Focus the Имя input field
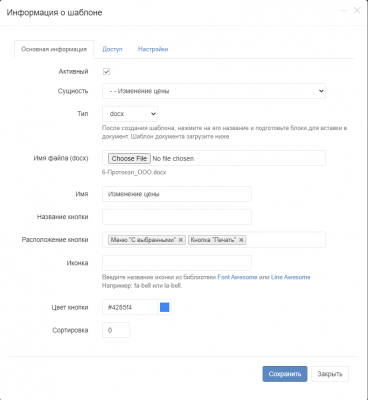The image size is (368, 400). coord(177,194)
